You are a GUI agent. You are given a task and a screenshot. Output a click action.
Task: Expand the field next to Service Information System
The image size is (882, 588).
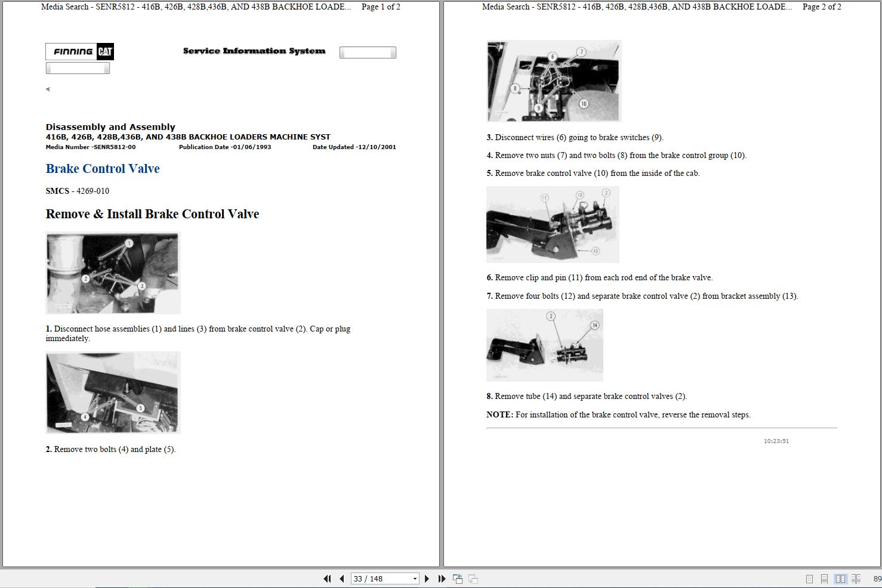pyautogui.click(x=368, y=52)
